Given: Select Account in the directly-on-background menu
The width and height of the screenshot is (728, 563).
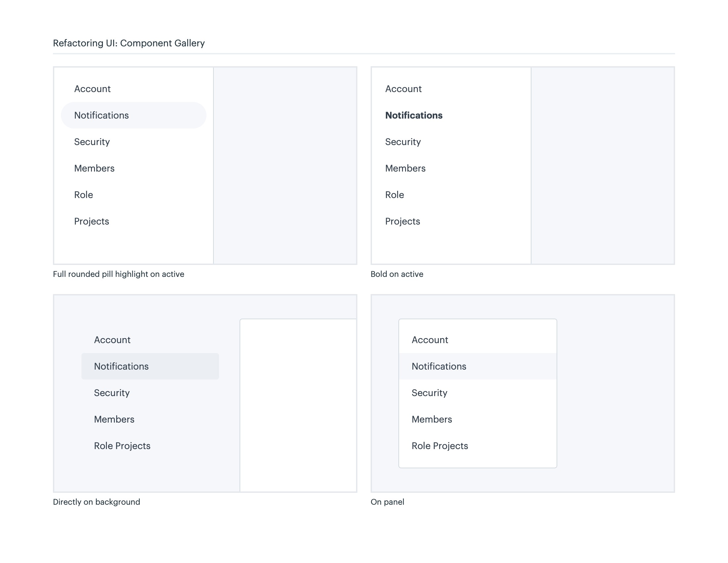Looking at the screenshot, I should coord(112,340).
